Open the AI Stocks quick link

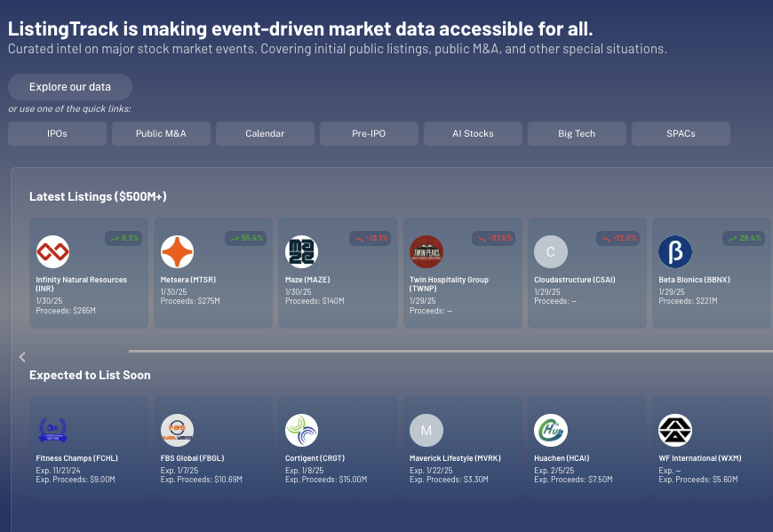[474, 133]
